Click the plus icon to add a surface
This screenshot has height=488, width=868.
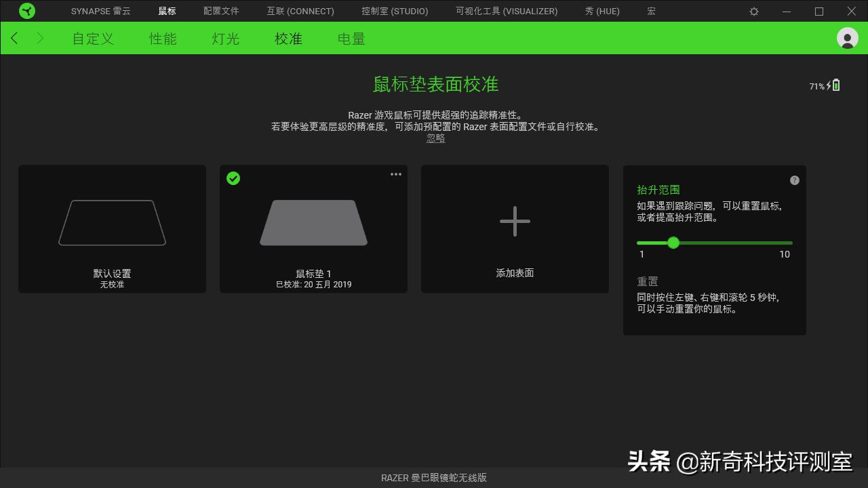click(x=515, y=221)
